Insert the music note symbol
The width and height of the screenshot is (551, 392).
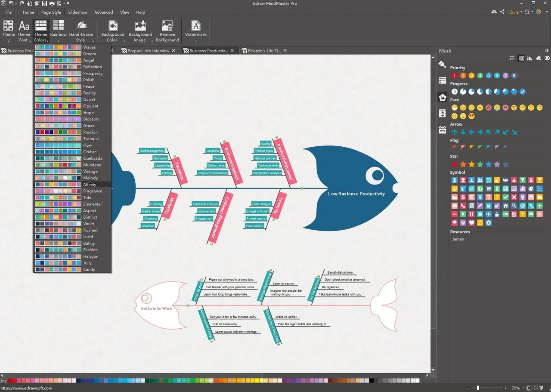point(480,223)
